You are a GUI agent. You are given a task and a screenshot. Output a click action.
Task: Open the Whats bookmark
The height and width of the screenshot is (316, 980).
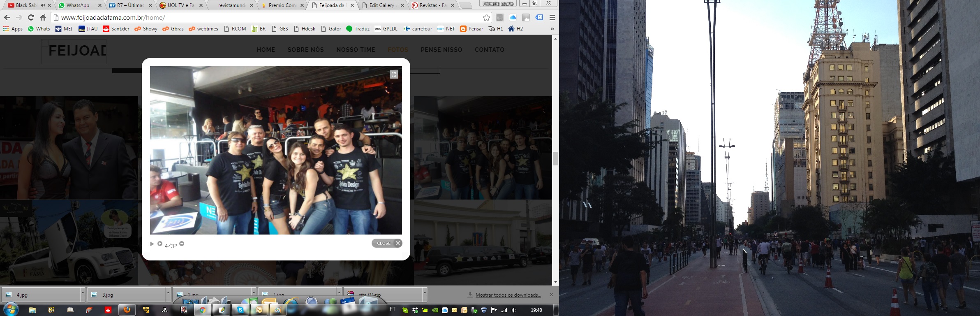39,29
